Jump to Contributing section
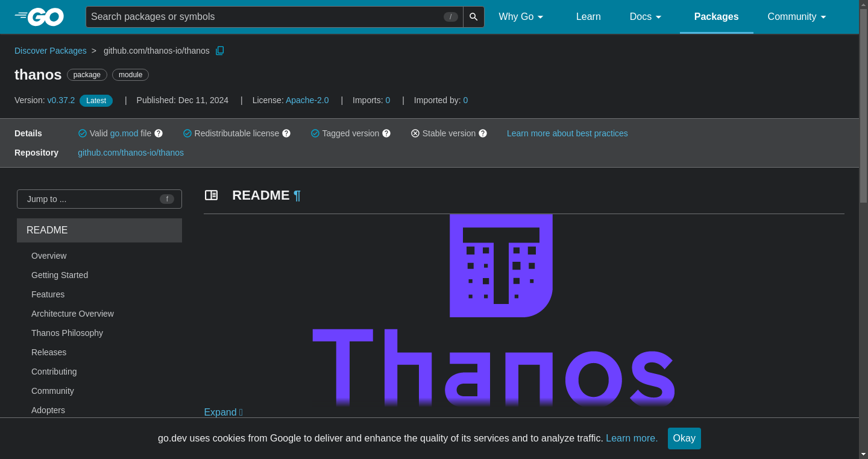The width and height of the screenshot is (868, 459). tap(54, 372)
